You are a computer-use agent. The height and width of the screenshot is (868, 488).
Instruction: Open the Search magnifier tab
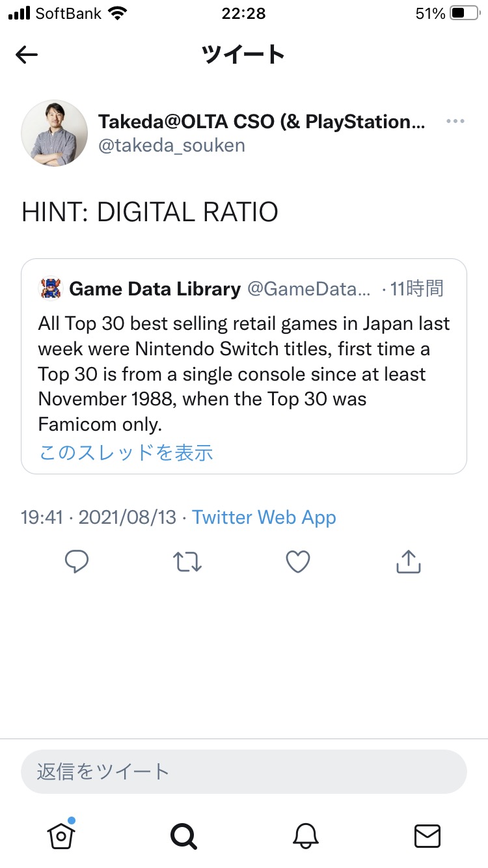(183, 835)
